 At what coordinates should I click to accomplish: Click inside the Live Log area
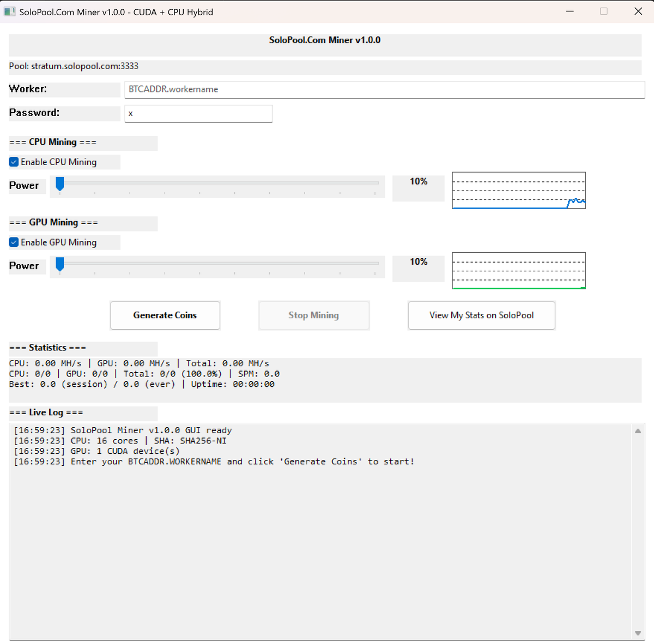coord(316,523)
